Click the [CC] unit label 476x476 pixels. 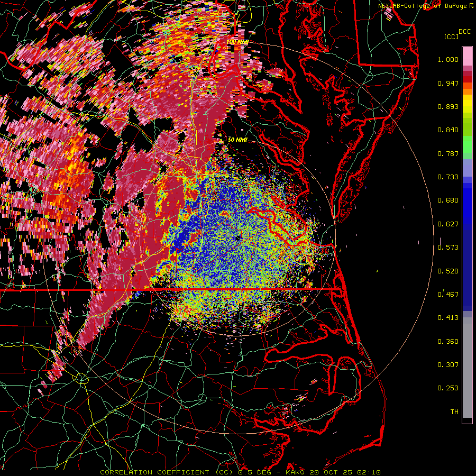[x=452, y=36]
